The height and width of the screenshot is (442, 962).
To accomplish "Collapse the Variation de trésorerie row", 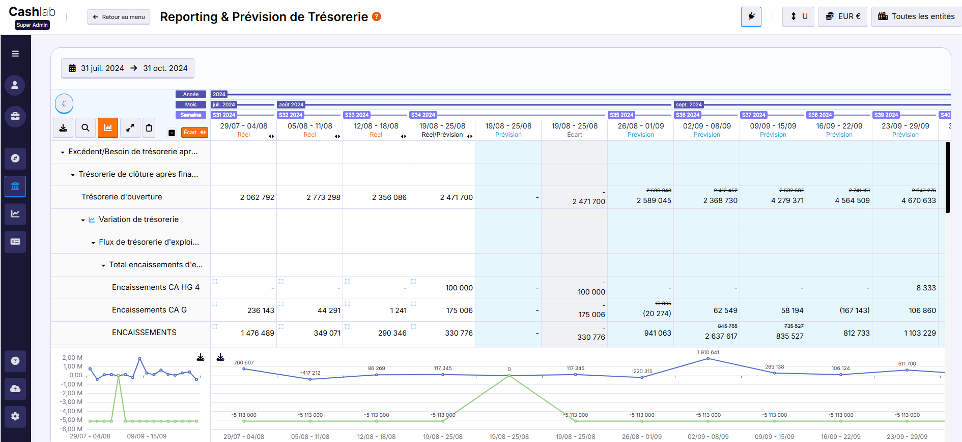I will click(83, 219).
